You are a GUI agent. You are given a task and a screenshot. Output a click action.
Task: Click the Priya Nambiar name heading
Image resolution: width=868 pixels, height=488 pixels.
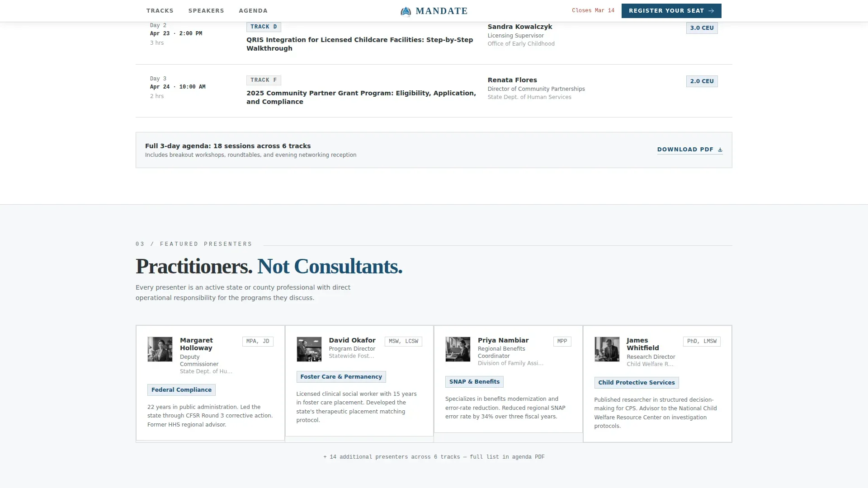[x=503, y=340]
